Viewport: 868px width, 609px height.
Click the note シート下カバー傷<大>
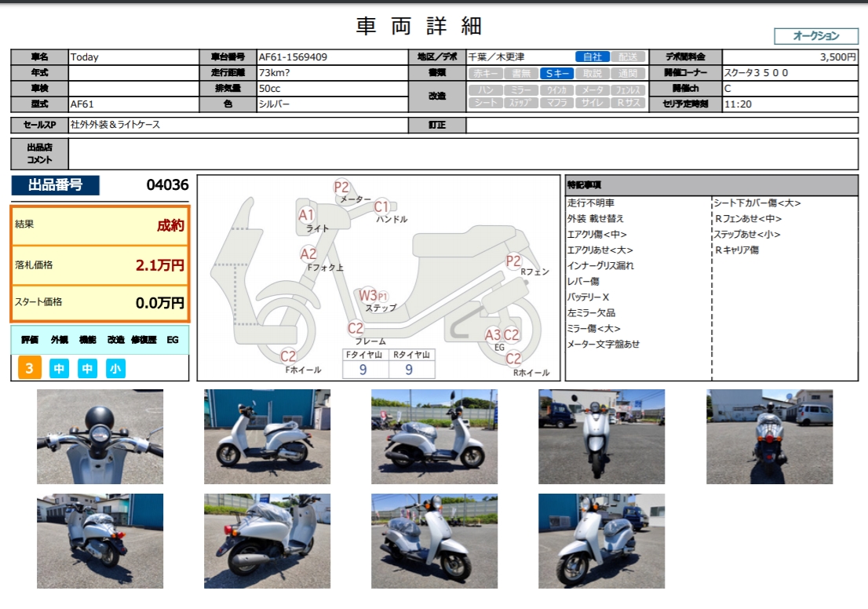(x=757, y=203)
